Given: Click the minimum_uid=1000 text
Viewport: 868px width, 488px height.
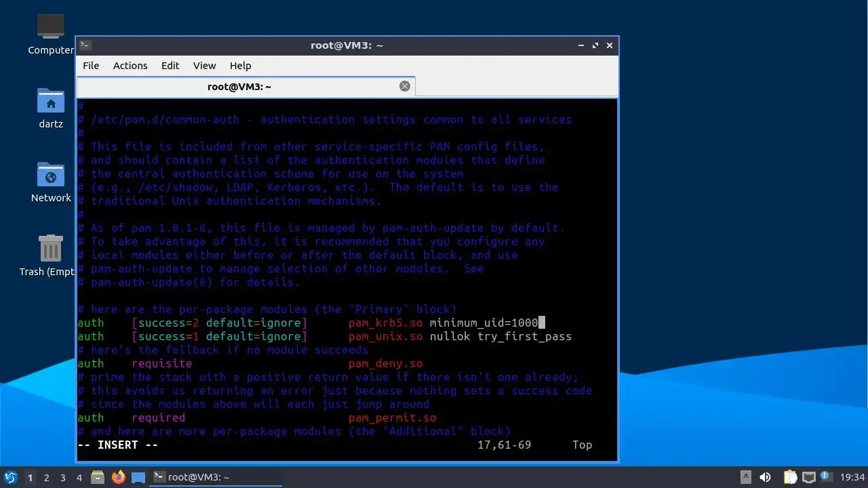Looking at the screenshot, I should (484, 323).
